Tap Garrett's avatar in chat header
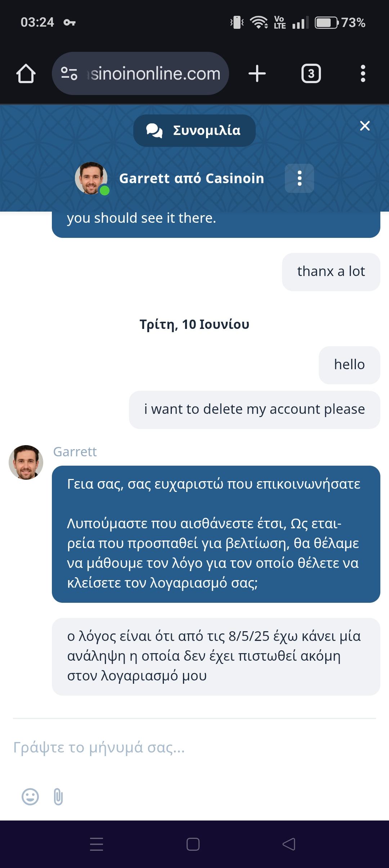Screen dimensions: 389x868 point(91,178)
